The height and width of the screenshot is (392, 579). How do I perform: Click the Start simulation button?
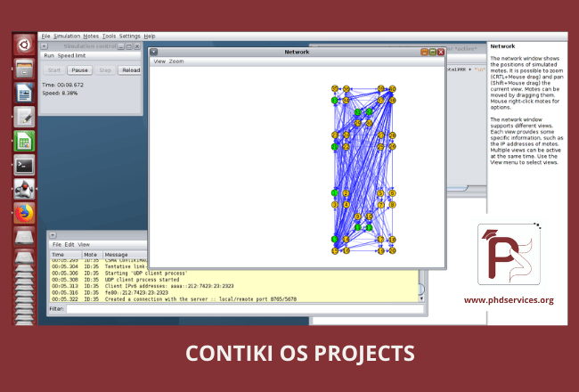(x=54, y=70)
